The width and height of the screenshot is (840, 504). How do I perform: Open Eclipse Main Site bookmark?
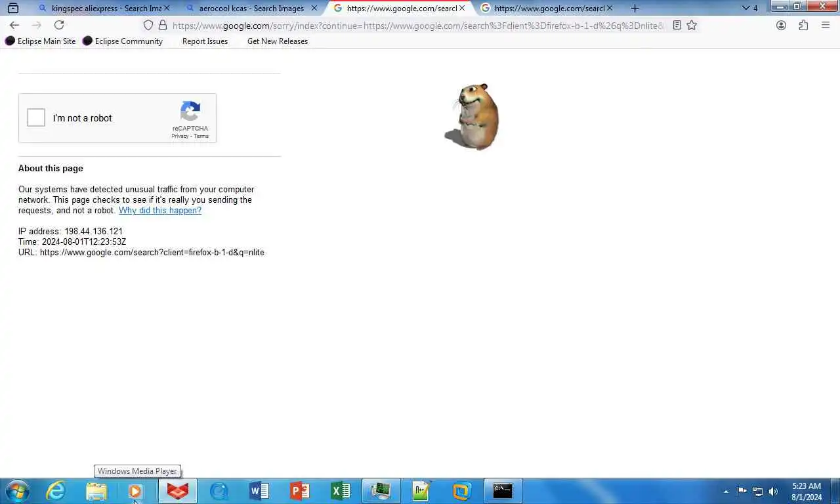41,41
